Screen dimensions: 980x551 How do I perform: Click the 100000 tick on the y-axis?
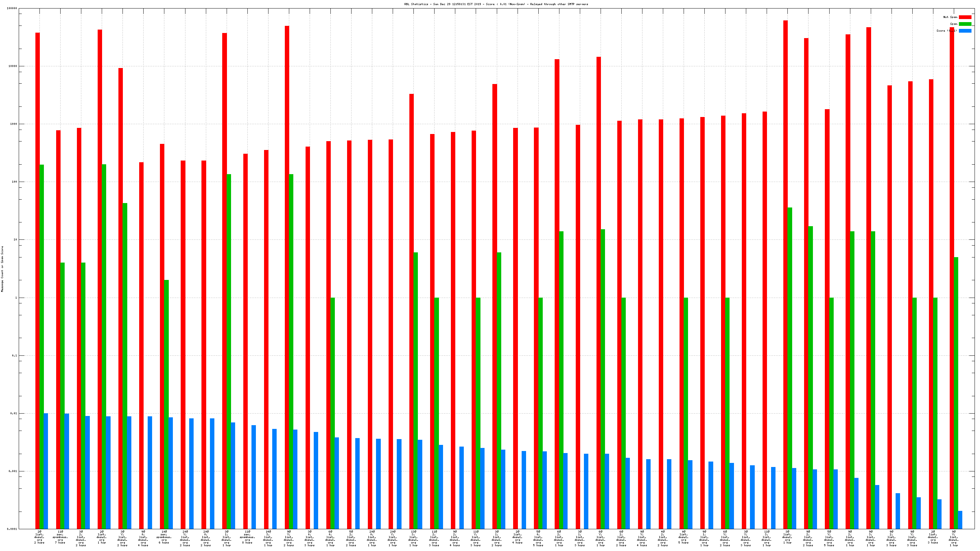click(x=12, y=9)
